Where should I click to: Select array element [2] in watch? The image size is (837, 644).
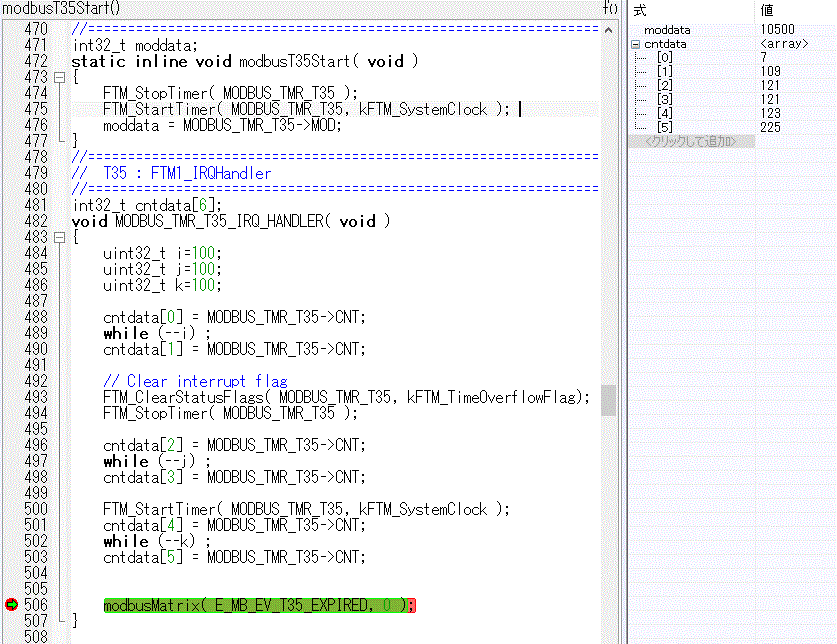click(665, 85)
